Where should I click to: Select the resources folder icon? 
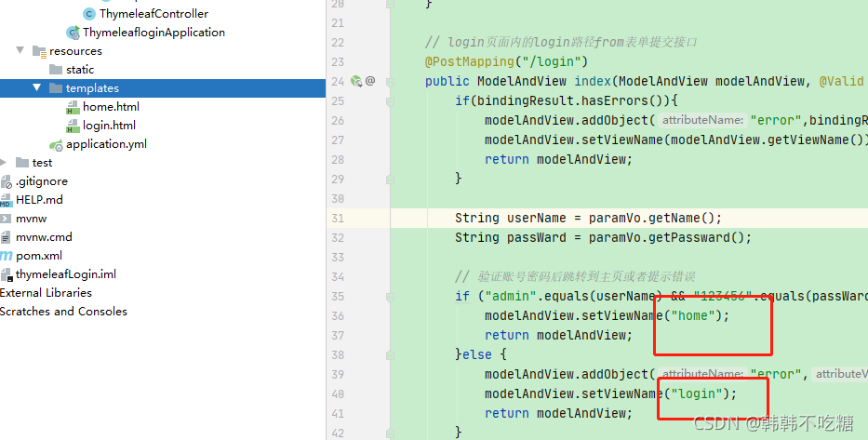tap(39, 51)
